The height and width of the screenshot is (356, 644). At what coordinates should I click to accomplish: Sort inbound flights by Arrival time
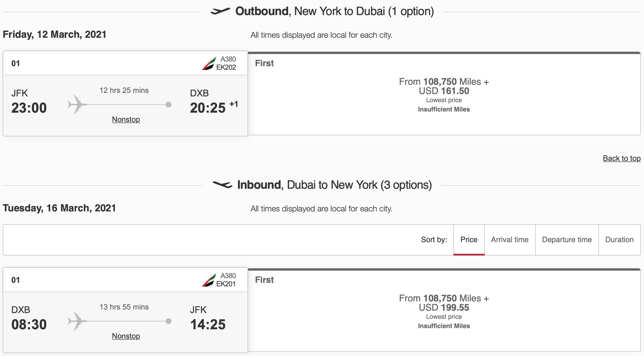[510, 240]
